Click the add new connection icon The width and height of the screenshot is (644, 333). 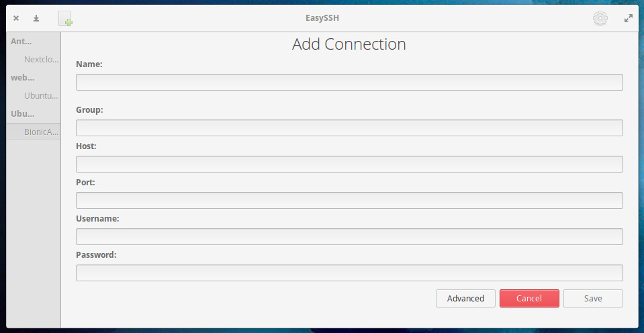pos(65,19)
